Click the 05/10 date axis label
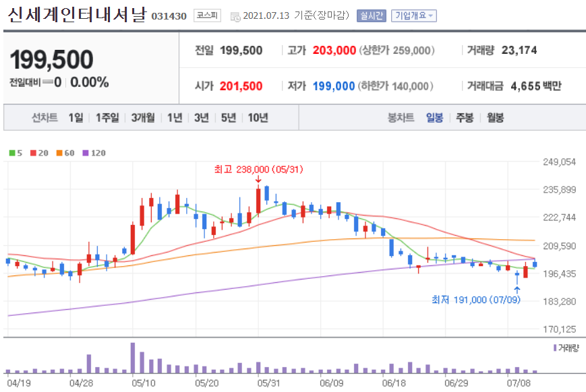Image resolution: width=586 pixels, height=392 pixels. tap(144, 383)
